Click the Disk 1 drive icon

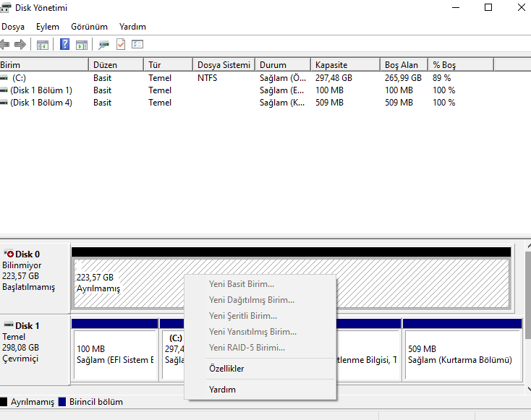(9, 325)
